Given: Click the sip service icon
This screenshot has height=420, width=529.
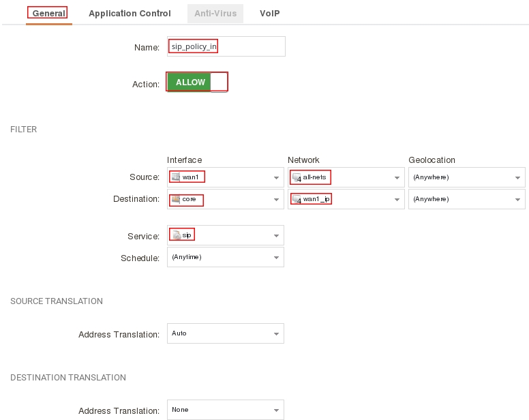Looking at the screenshot, I should 176,235.
